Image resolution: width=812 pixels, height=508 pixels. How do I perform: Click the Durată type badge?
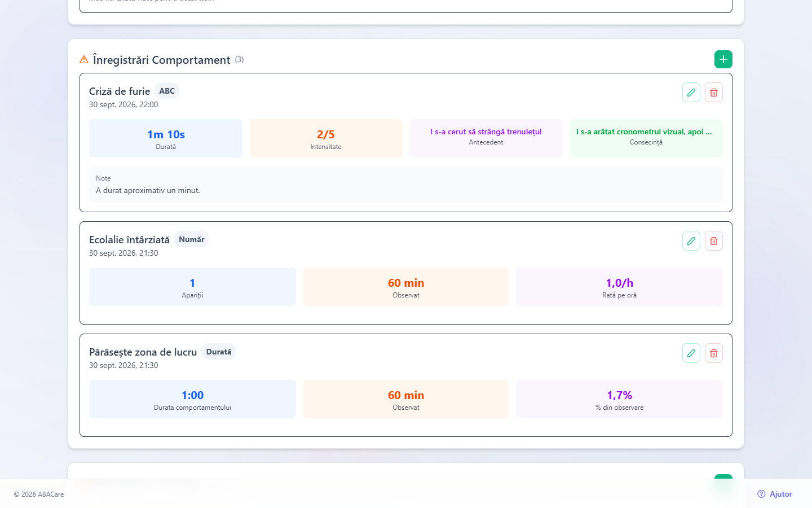[x=219, y=352]
